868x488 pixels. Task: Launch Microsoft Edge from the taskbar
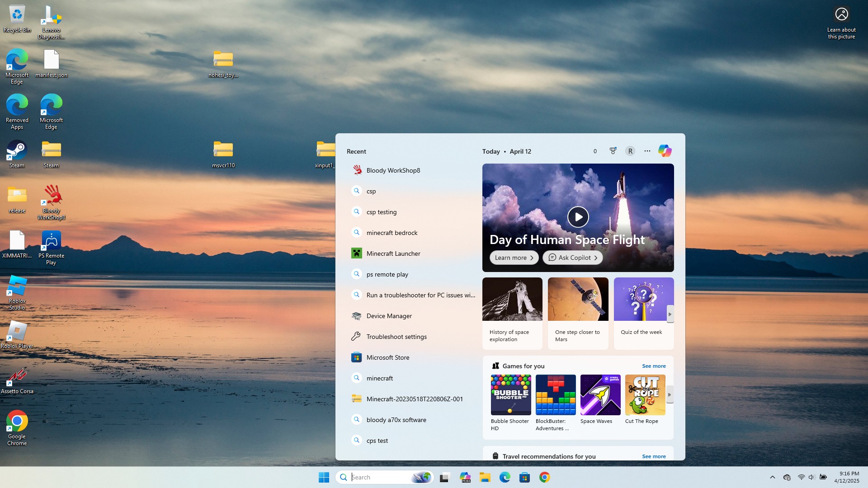(505, 477)
